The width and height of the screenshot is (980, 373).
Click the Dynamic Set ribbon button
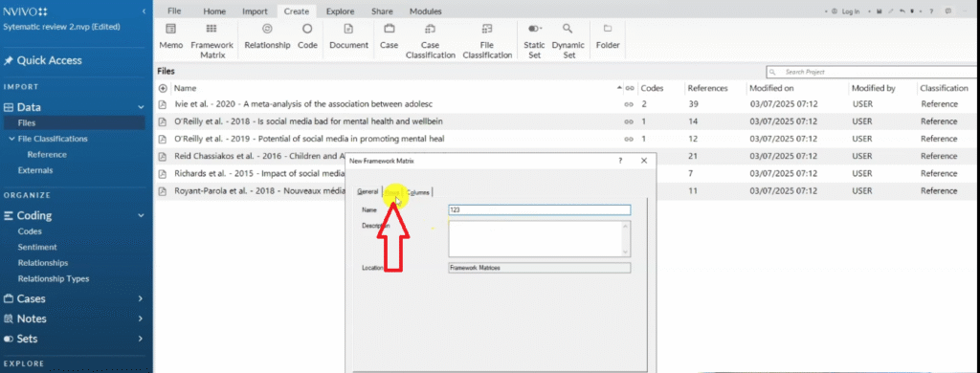click(x=568, y=41)
